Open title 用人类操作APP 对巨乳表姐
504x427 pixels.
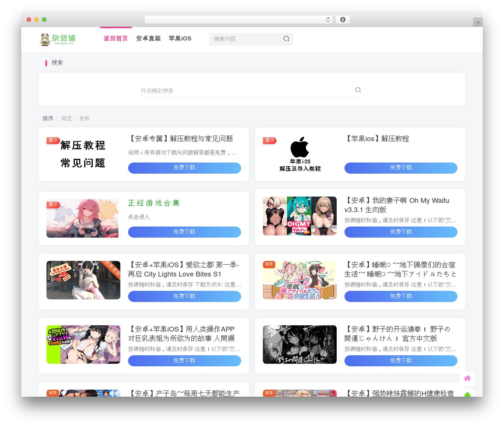[x=182, y=334]
